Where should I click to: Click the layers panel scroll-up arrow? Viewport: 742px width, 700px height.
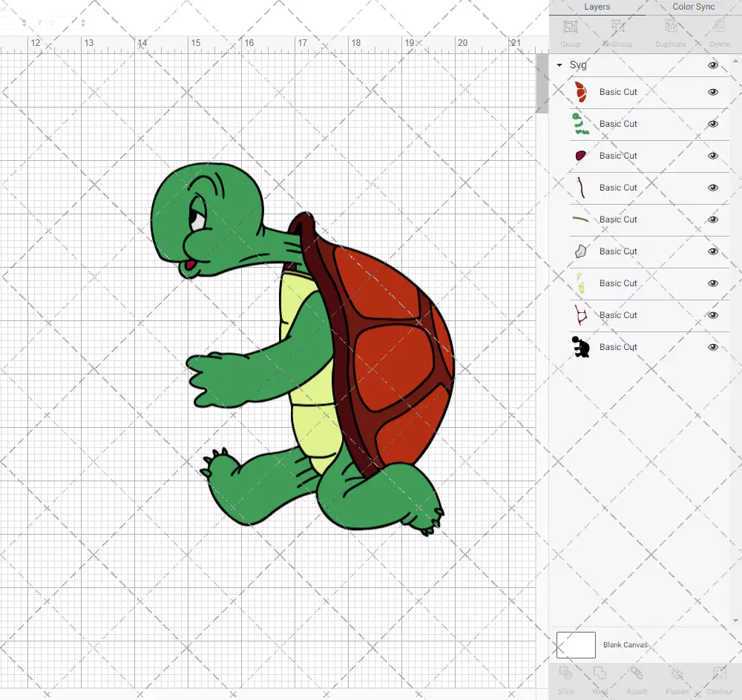click(x=735, y=62)
